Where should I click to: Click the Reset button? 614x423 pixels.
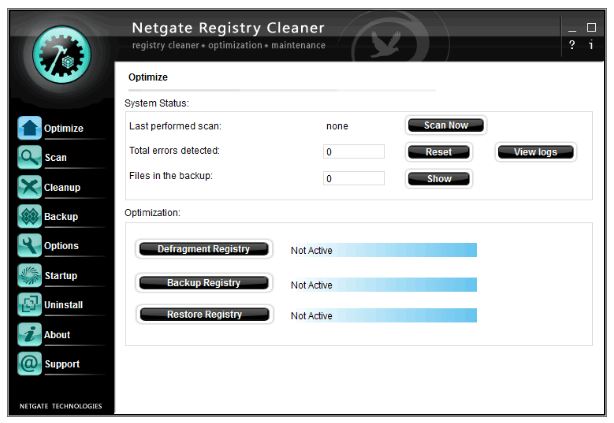(439, 152)
